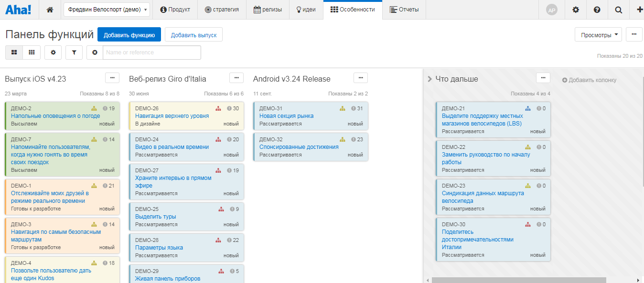Click the plus icon in top bar

click(639, 10)
